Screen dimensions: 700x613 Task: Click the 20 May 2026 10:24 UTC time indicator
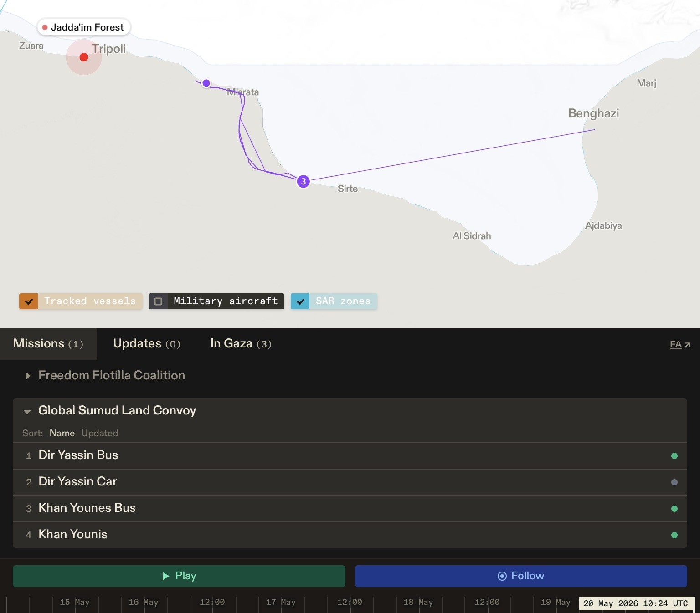pos(636,603)
